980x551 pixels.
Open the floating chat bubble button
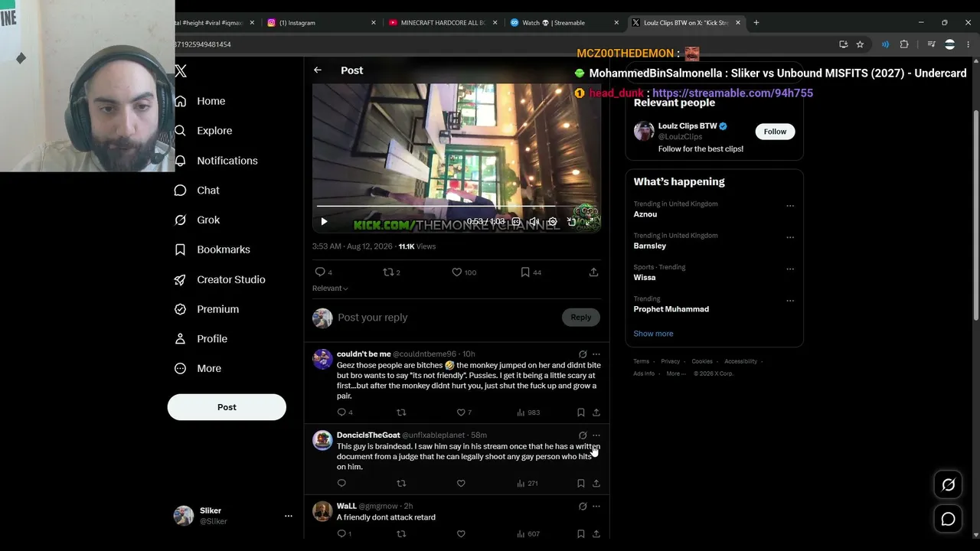[x=948, y=519]
